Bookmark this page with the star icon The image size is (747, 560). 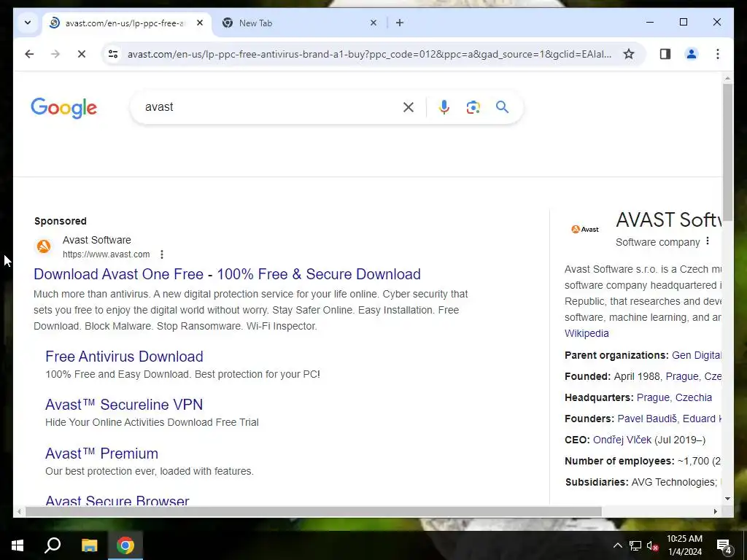(x=629, y=54)
